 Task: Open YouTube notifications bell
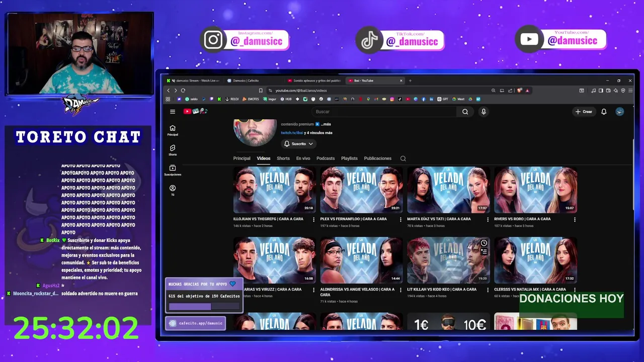point(604,112)
